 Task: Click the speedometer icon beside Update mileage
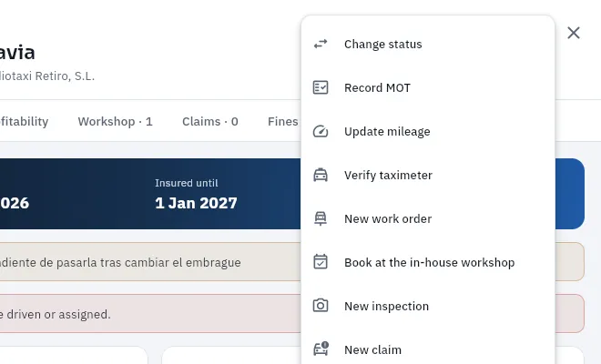click(321, 131)
